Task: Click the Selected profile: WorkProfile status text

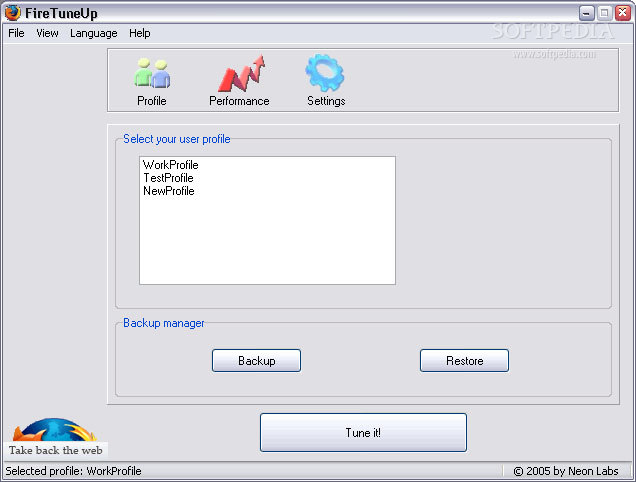Action: (73, 471)
